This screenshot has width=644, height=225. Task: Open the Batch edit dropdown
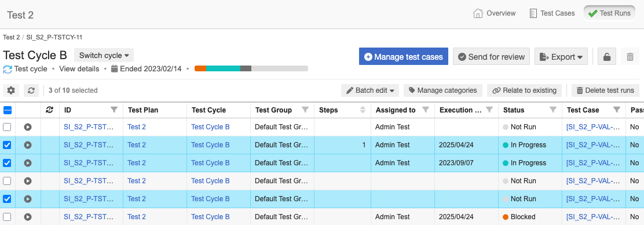(370, 90)
